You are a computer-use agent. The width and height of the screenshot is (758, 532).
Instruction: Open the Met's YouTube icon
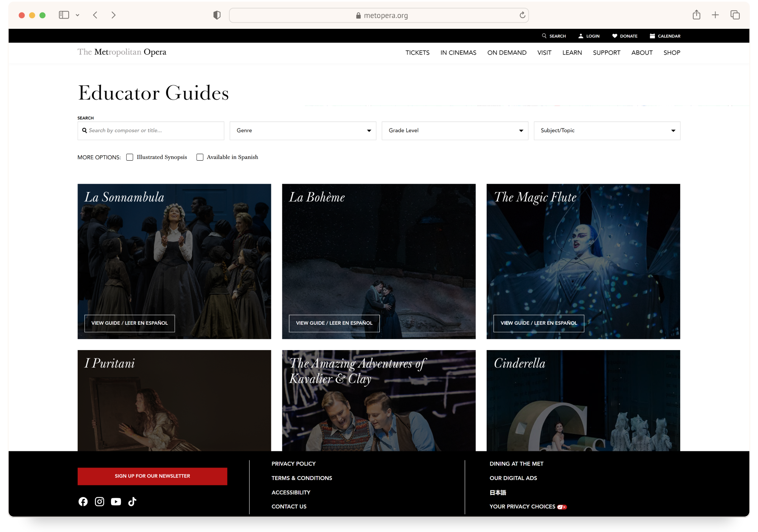pyautogui.click(x=116, y=502)
